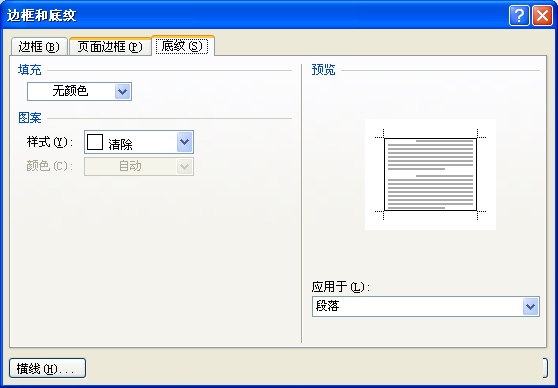Click the paragraph preview thumbnail
The width and height of the screenshot is (558, 388).
click(x=430, y=174)
